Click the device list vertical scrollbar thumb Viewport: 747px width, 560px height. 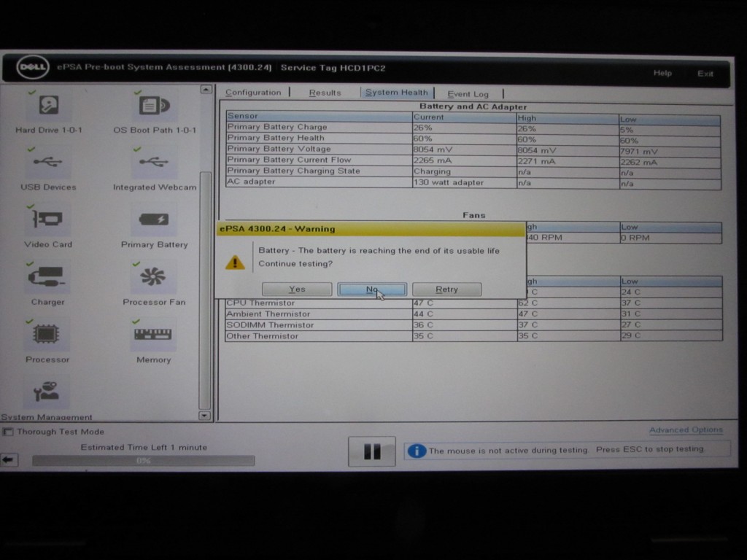tap(205, 290)
